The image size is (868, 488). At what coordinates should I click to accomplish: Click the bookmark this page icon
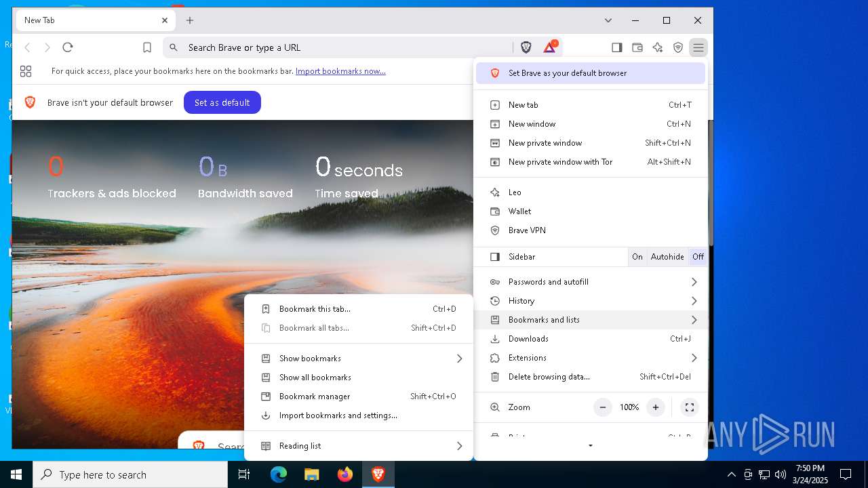147,47
